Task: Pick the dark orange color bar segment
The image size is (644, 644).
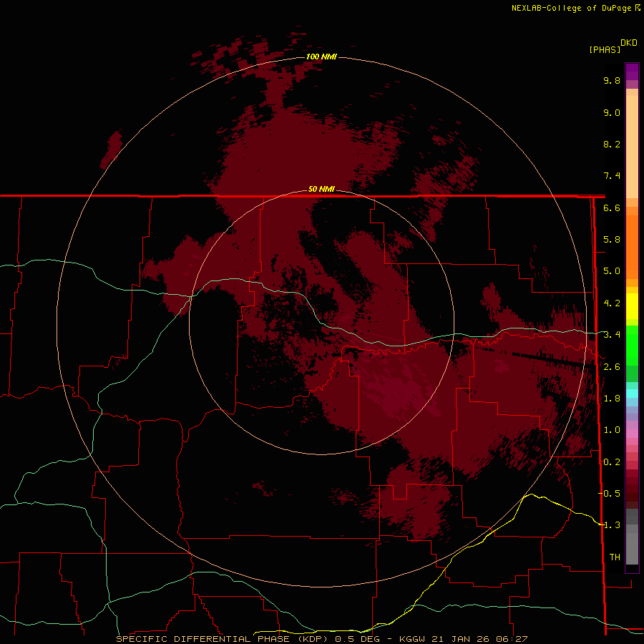Action: pyautogui.click(x=632, y=248)
